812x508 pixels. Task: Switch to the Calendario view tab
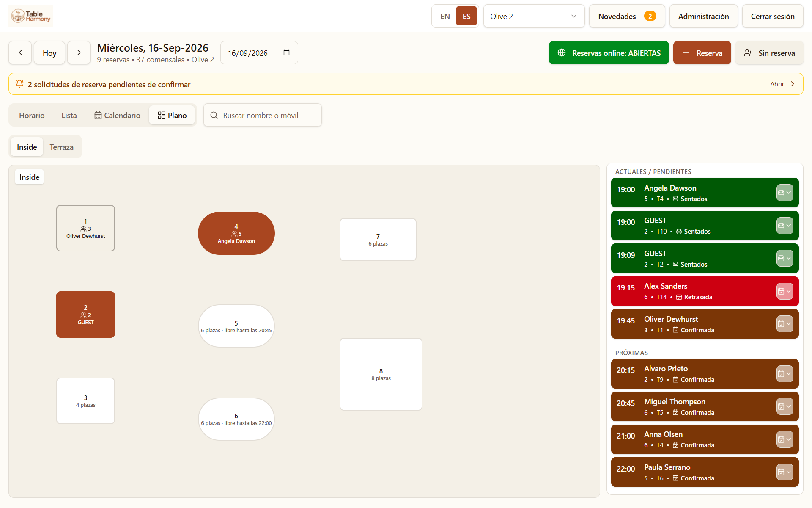point(117,115)
